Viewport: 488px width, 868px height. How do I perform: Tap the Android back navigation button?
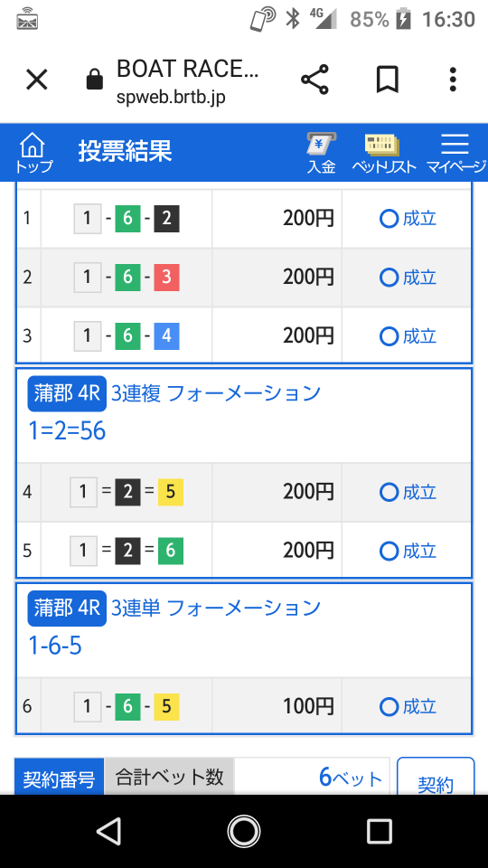108,831
